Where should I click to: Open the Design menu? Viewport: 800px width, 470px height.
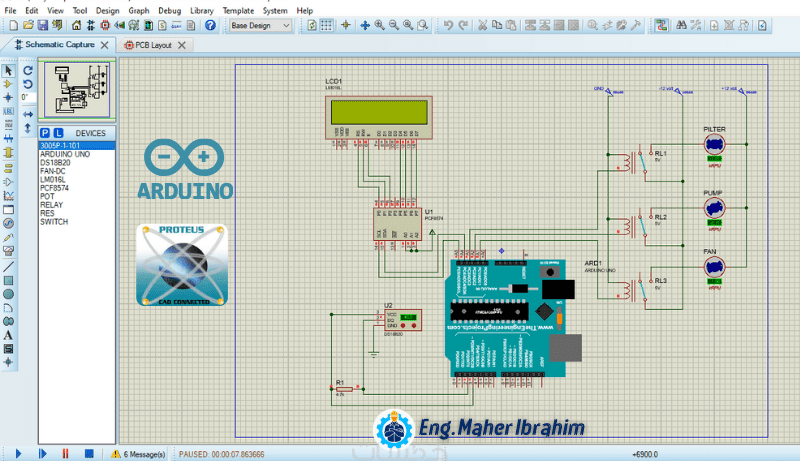108,11
